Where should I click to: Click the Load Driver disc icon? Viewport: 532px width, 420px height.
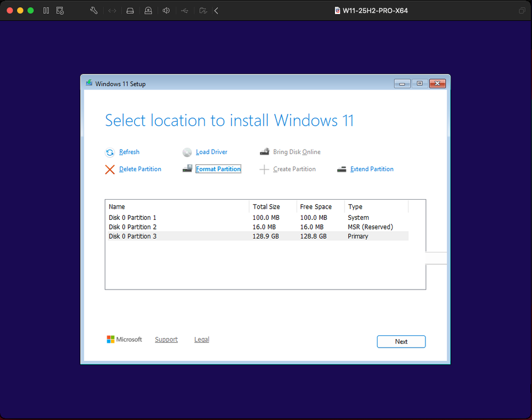(187, 152)
